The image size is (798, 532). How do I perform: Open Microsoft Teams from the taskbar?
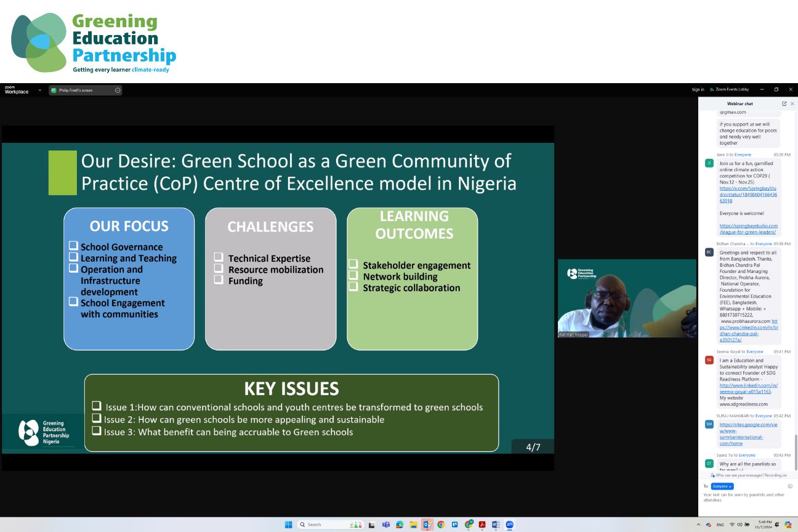click(x=386, y=525)
